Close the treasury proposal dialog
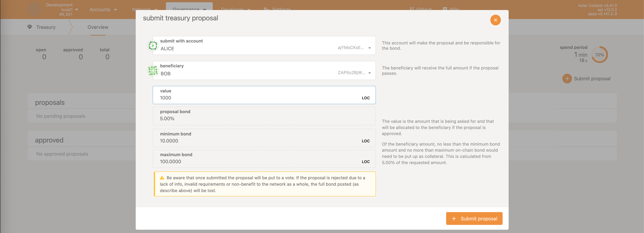This screenshot has width=644, height=233. click(496, 20)
